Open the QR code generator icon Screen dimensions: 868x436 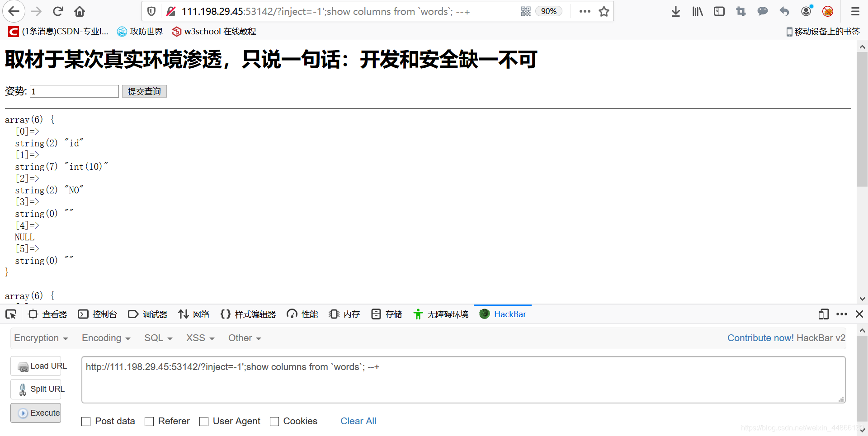tap(525, 12)
